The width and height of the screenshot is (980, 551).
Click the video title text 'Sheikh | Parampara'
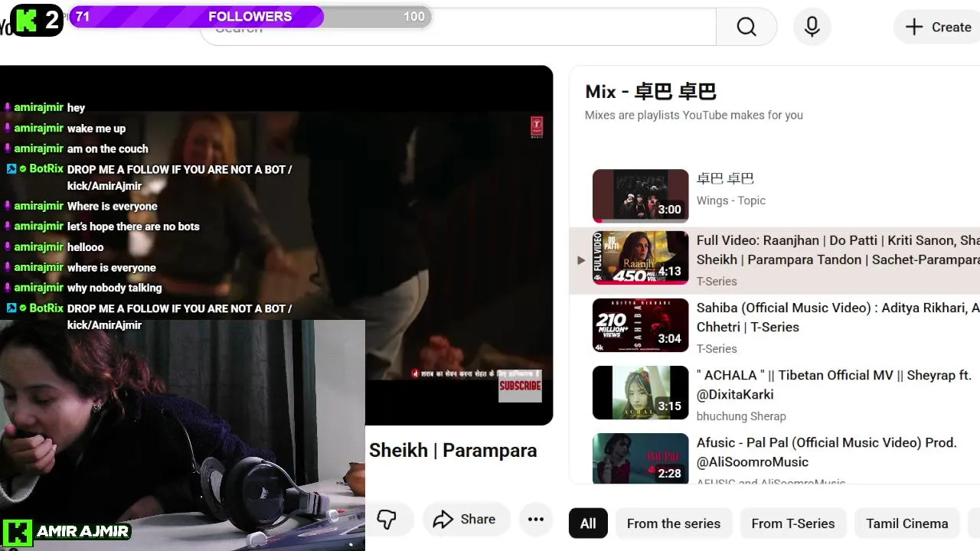coord(453,451)
